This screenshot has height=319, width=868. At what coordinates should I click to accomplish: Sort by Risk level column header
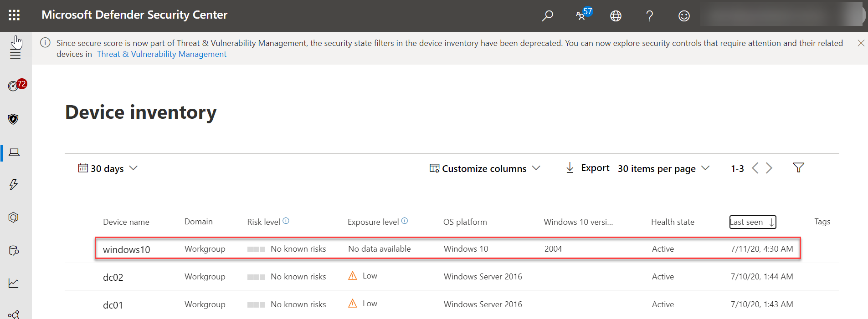click(x=263, y=222)
